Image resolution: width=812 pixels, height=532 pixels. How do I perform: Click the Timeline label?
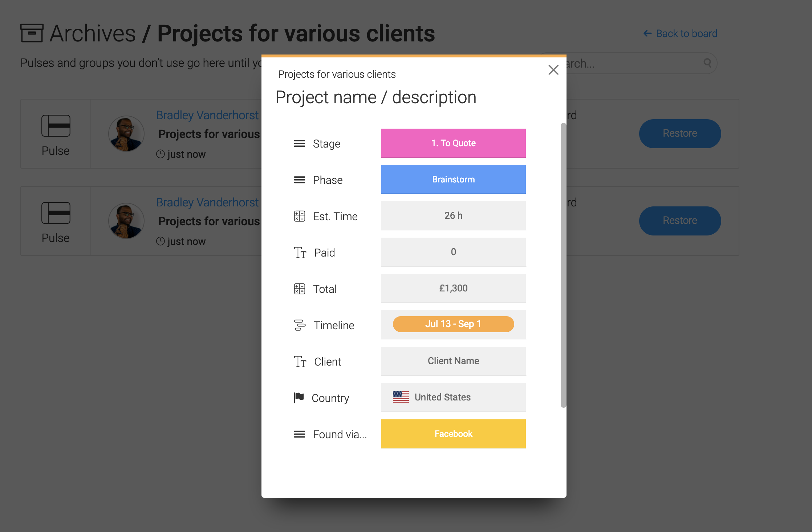click(x=334, y=325)
